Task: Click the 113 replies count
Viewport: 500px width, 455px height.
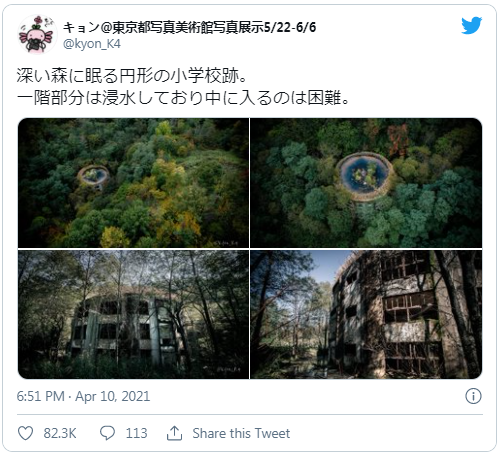Action: 136,433
